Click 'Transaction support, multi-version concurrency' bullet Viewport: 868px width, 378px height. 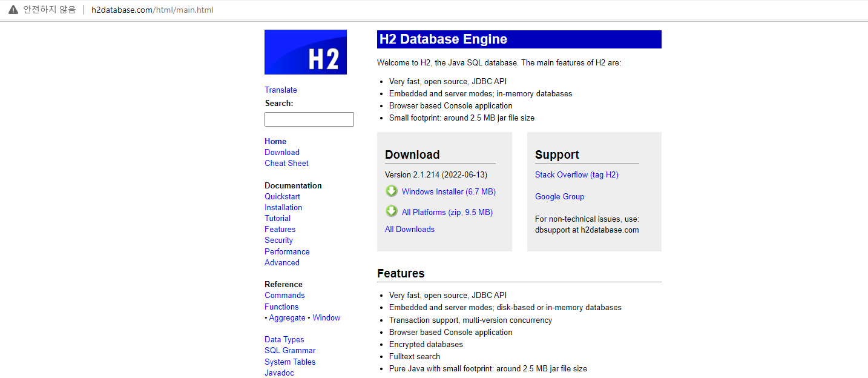point(470,320)
